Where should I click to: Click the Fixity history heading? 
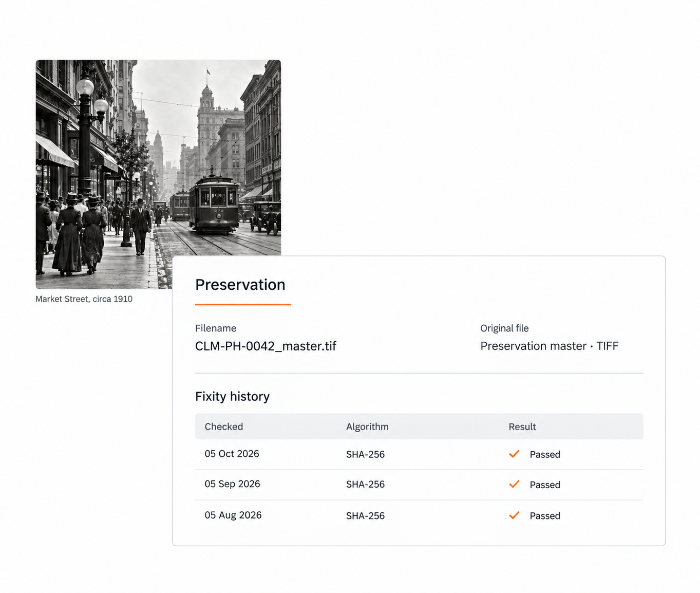(x=232, y=397)
